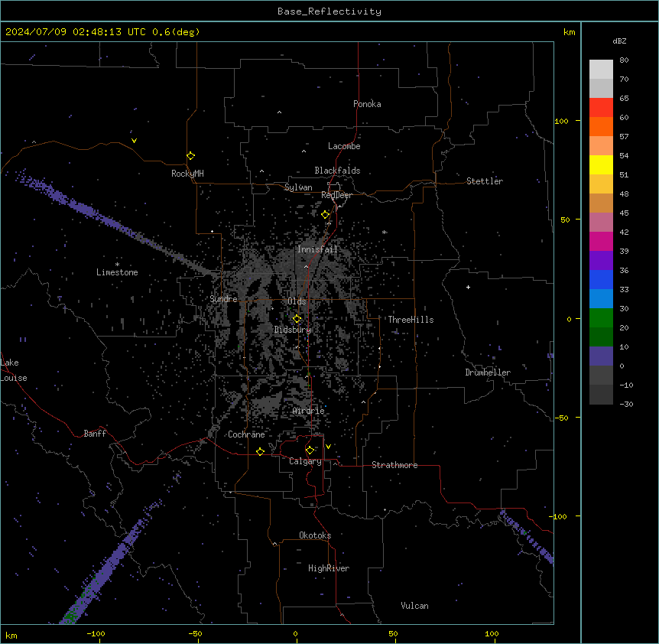Select the magenta 39–42 dBZ legend swatch
The width and height of the screenshot is (659, 644).
point(601,241)
